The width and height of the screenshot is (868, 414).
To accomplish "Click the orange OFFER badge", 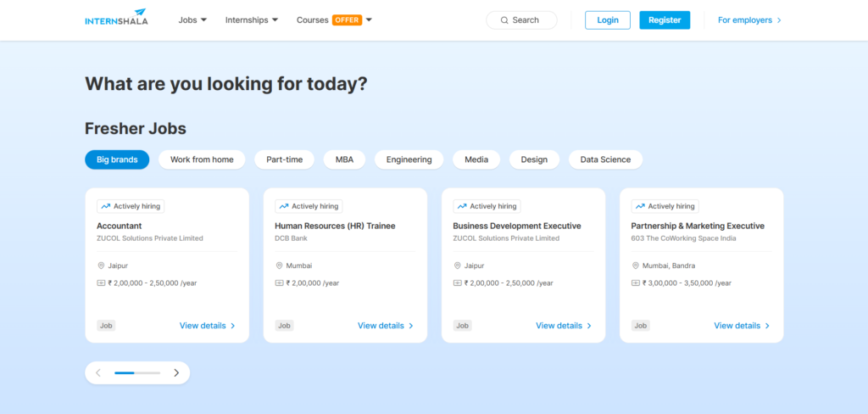I will (x=347, y=20).
